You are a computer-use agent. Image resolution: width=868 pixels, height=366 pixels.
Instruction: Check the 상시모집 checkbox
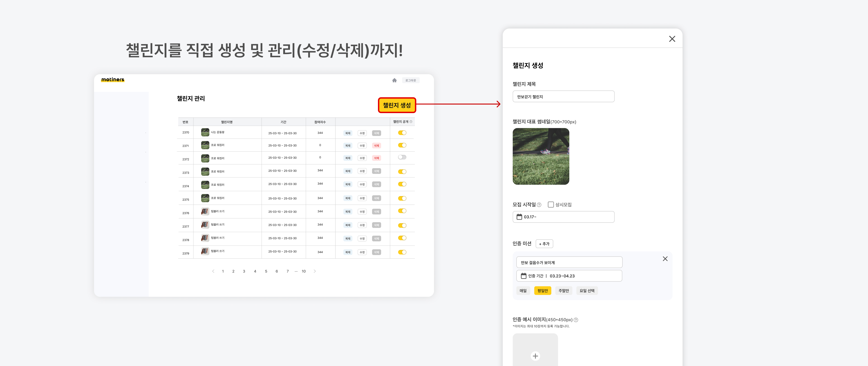(x=551, y=205)
